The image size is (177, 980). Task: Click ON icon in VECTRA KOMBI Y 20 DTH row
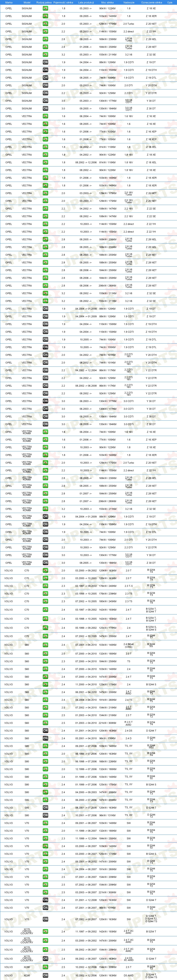45,539
